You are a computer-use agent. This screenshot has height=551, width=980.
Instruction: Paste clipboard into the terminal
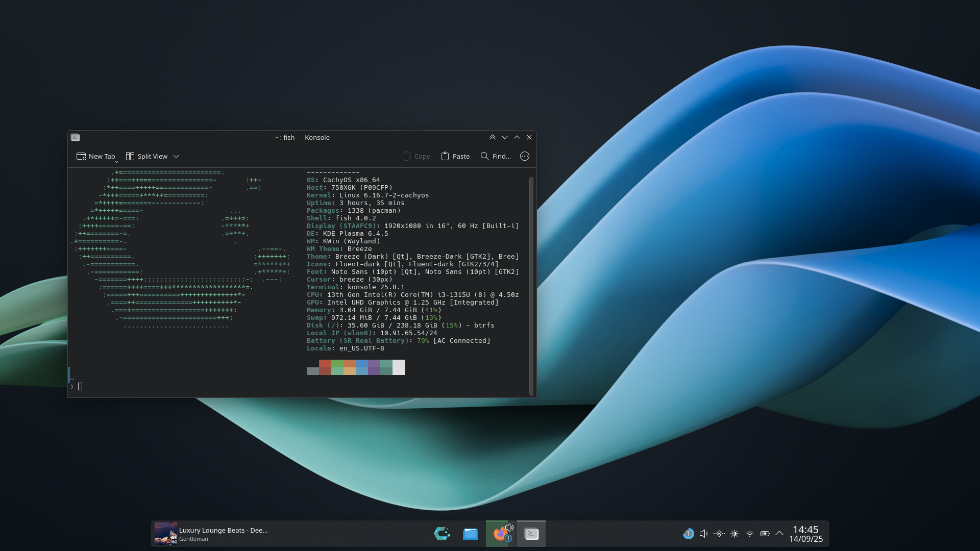coord(455,156)
